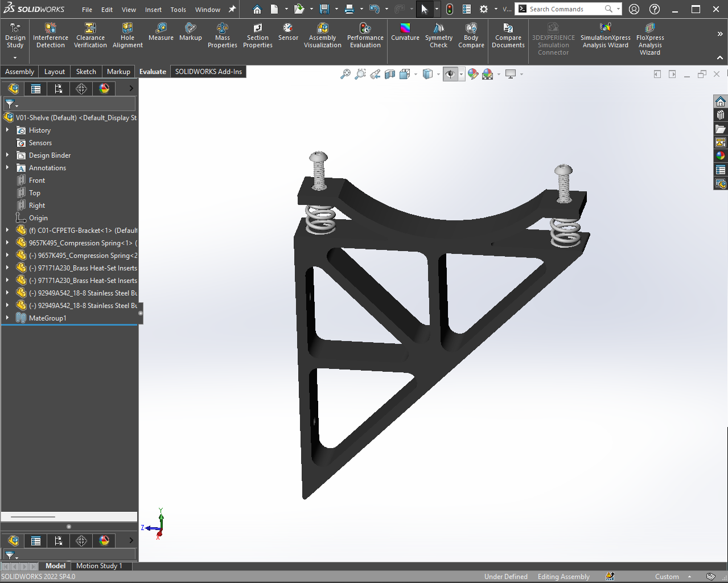Expand the C01-CFPETG-Bracket component
The height and width of the screenshot is (583, 728).
[7, 231]
